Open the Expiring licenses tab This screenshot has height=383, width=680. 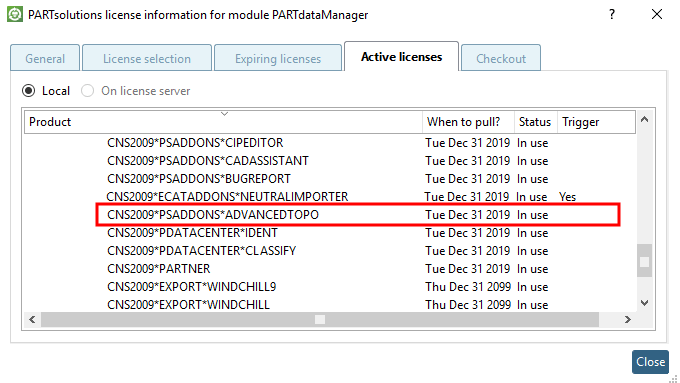point(278,58)
